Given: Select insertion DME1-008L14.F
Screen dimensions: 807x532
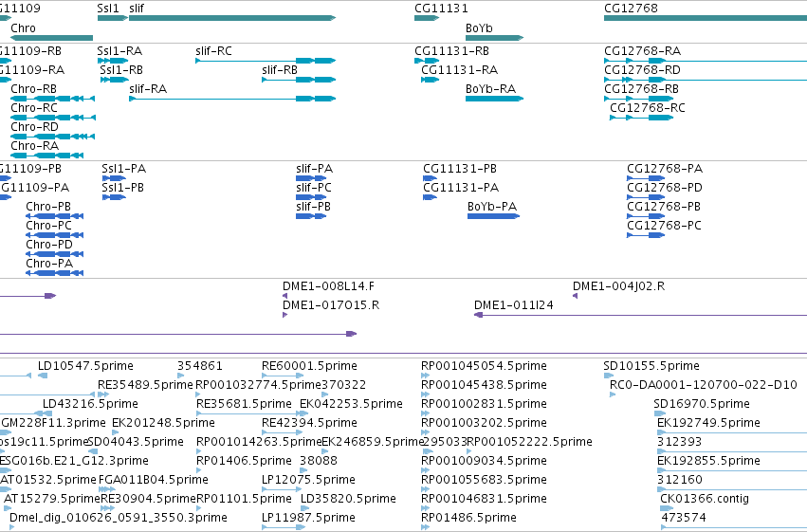Looking at the screenshot, I should coord(329,286).
